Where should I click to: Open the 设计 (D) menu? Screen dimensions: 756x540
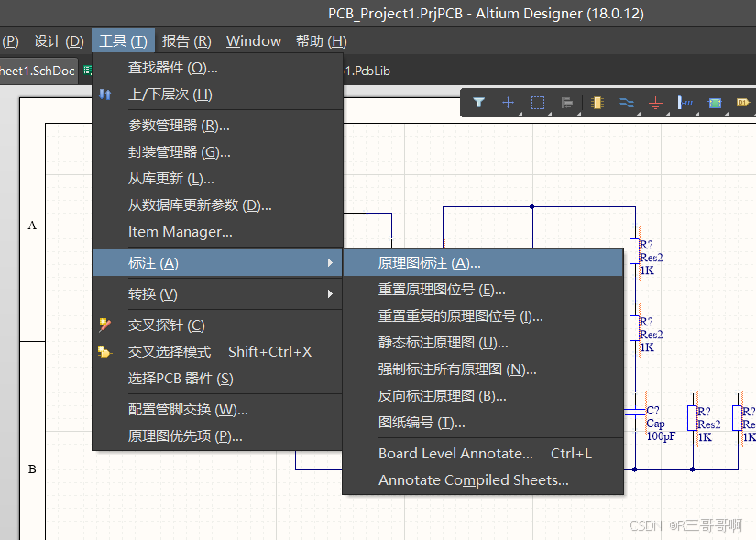click(x=59, y=41)
